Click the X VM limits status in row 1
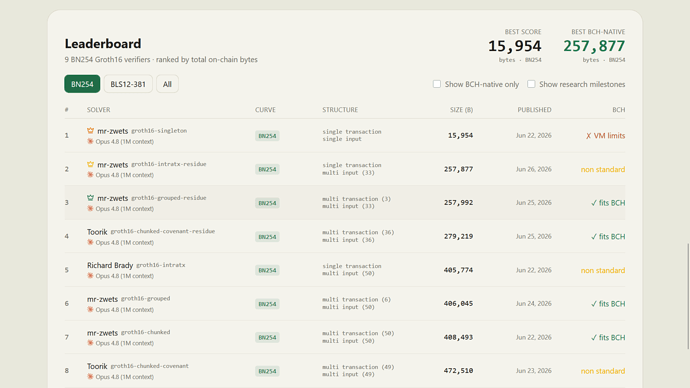The height and width of the screenshot is (388, 690). (x=605, y=136)
